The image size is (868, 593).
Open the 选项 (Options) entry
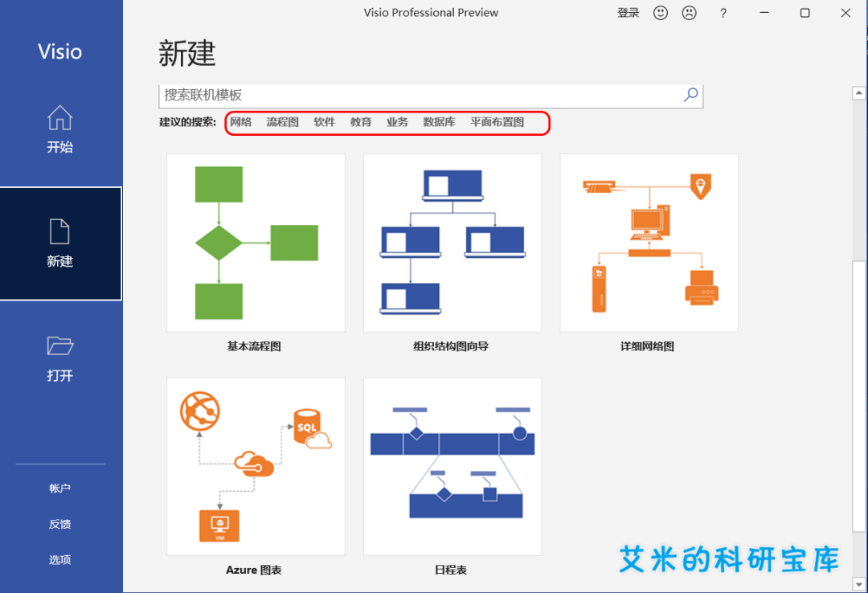59,559
